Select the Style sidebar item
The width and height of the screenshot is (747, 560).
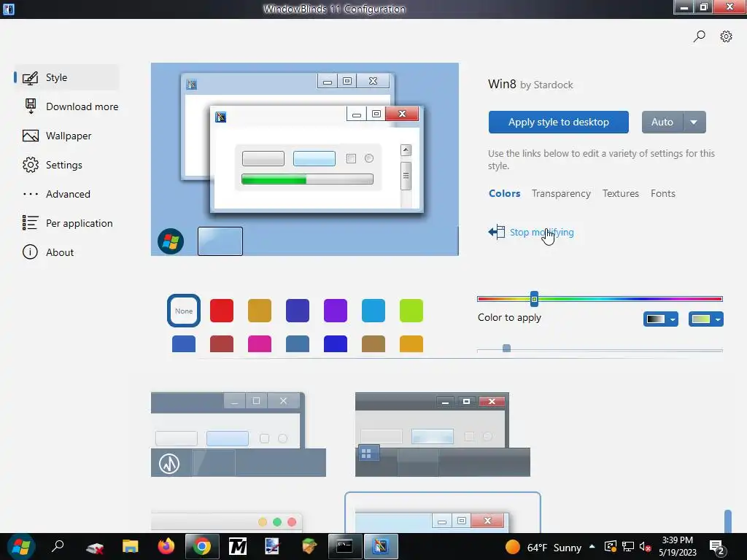[66, 77]
